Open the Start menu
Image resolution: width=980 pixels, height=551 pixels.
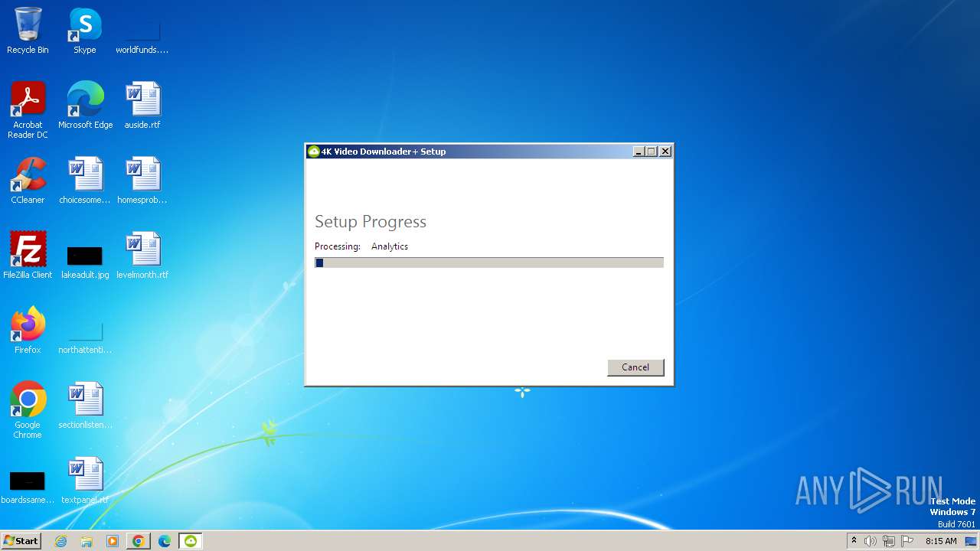[21, 541]
